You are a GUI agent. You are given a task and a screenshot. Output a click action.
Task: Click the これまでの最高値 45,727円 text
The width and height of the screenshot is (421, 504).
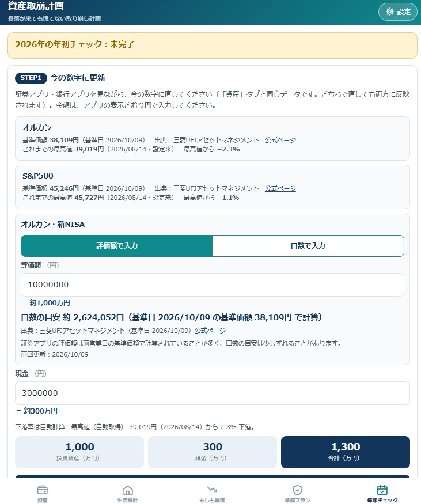tap(63, 198)
